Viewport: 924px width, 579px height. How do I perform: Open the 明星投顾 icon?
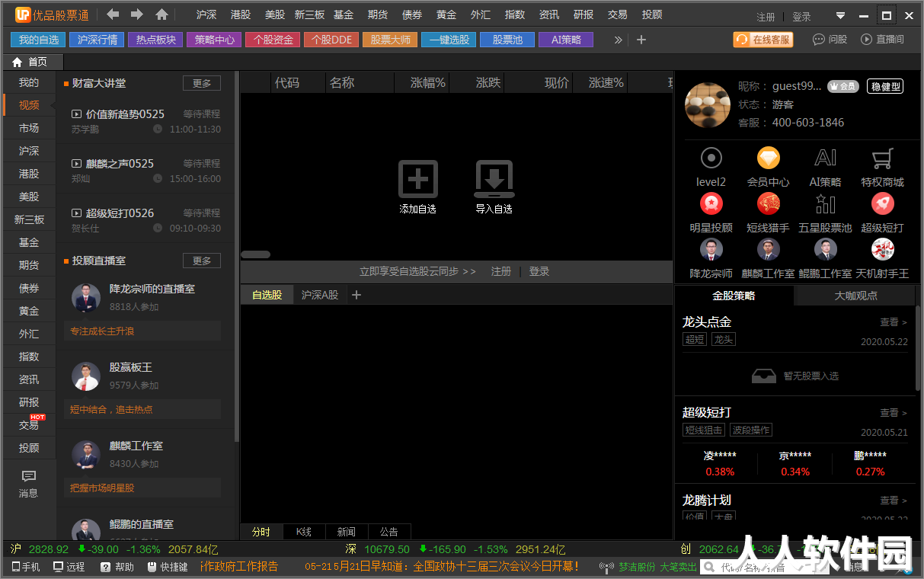tap(711, 203)
